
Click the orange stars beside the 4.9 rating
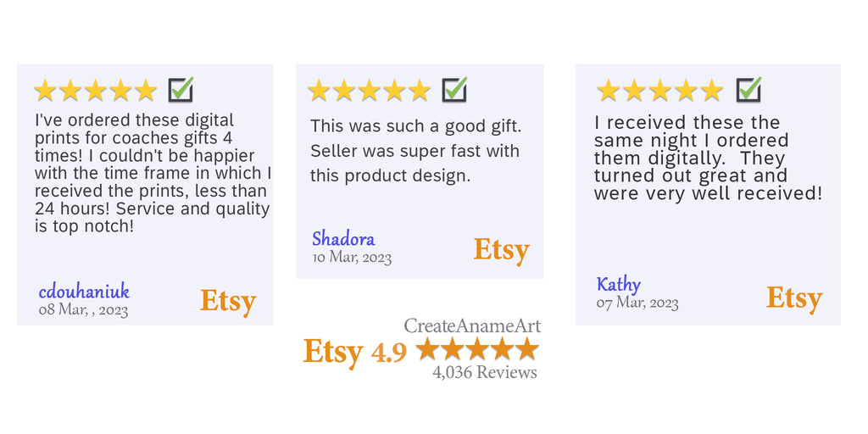477,348
